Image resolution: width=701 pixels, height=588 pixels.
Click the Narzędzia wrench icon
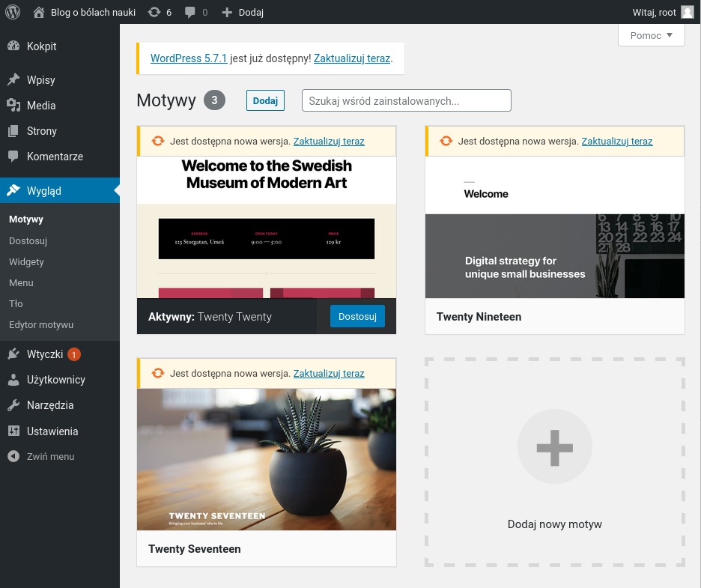tap(14, 405)
